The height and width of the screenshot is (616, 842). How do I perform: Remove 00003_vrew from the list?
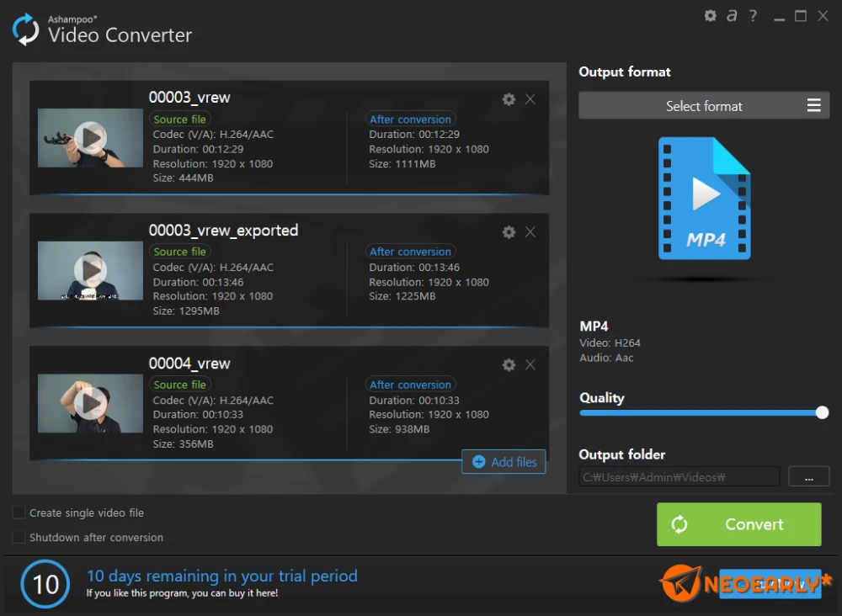(530, 99)
